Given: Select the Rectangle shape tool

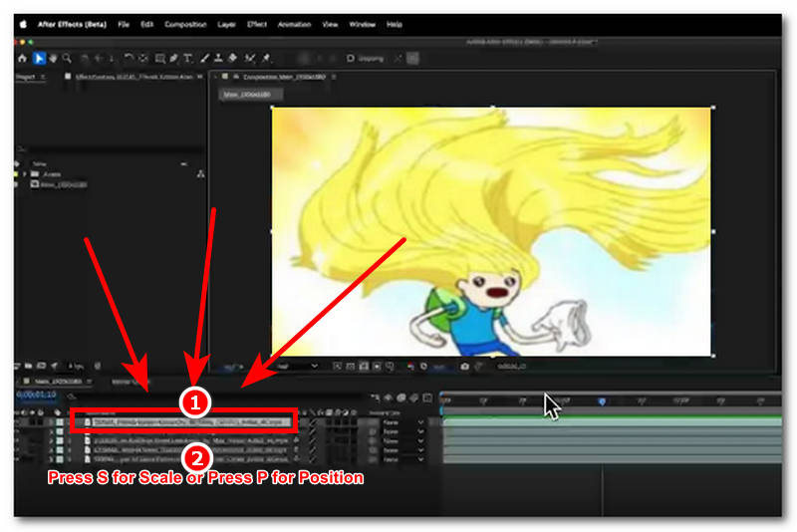Looking at the screenshot, I should point(159,59).
